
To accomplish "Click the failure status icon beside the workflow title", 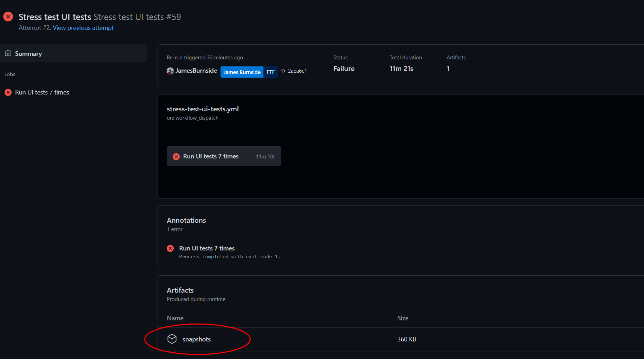I will [x=8, y=16].
